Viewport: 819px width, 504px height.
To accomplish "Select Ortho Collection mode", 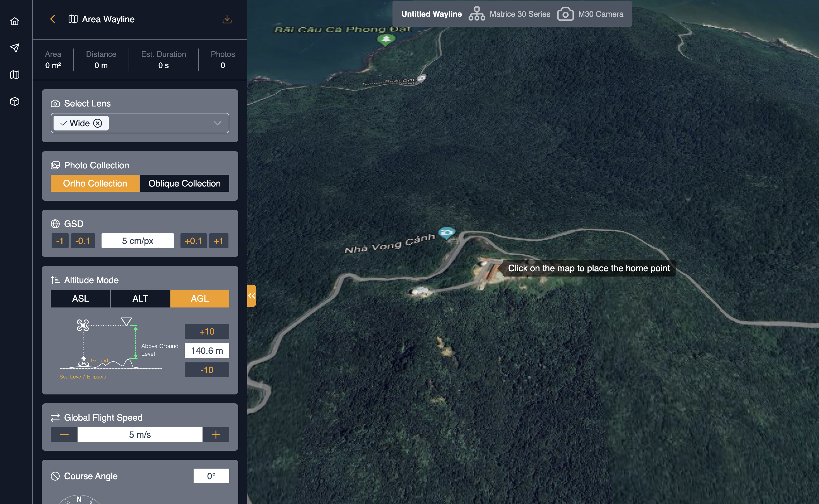I will tap(95, 183).
